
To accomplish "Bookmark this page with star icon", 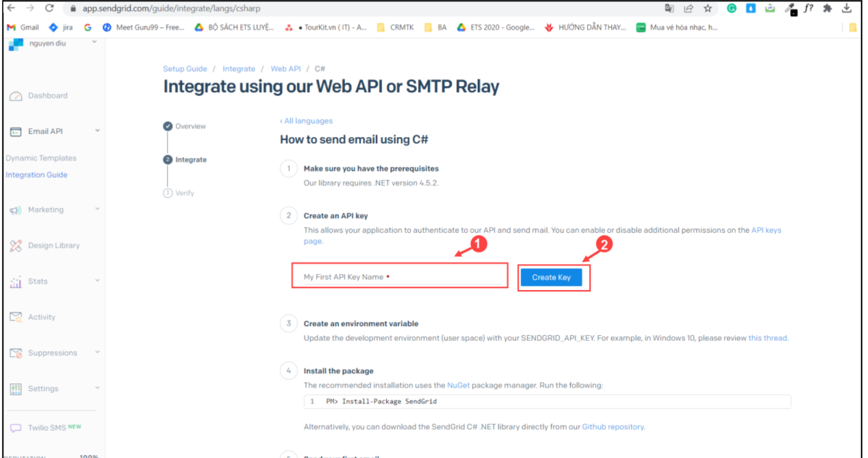I will (707, 8).
